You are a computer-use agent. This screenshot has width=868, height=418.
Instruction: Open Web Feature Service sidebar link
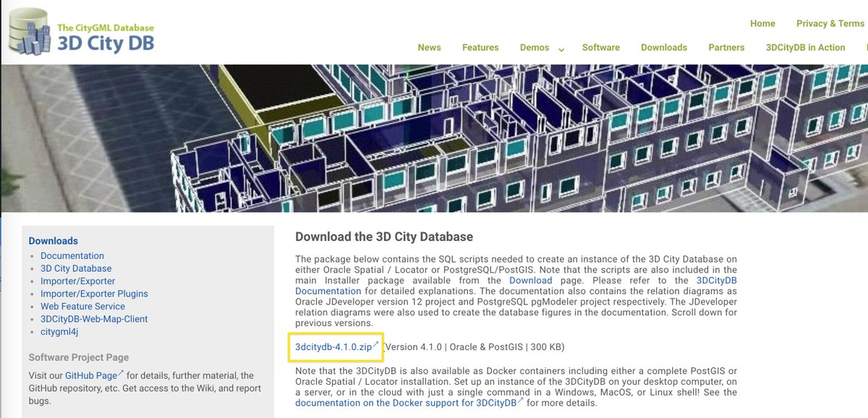point(82,307)
